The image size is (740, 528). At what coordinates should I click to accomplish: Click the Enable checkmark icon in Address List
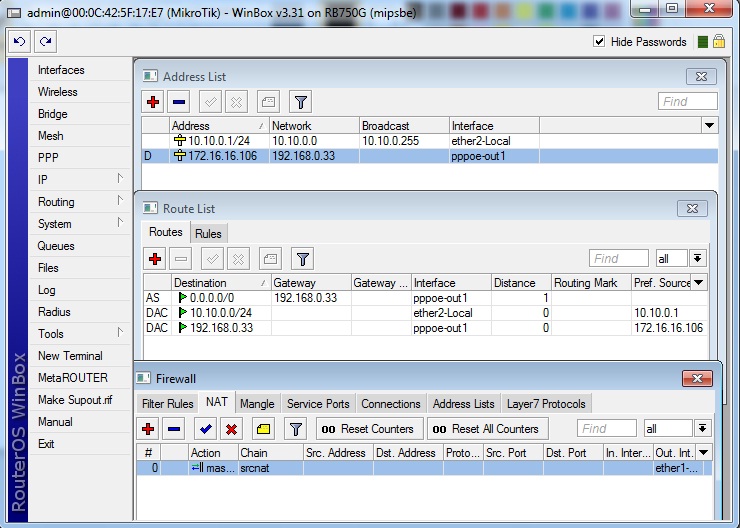pyautogui.click(x=210, y=102)
